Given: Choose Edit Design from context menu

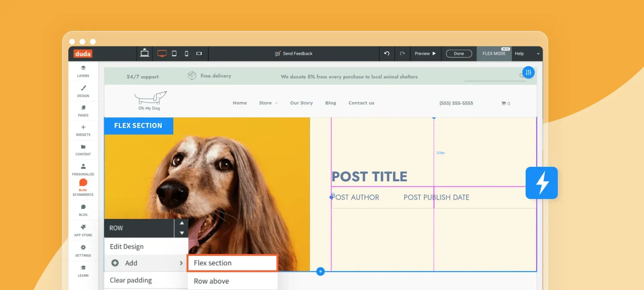Looking at the screenshot, I should click(146, 246).
